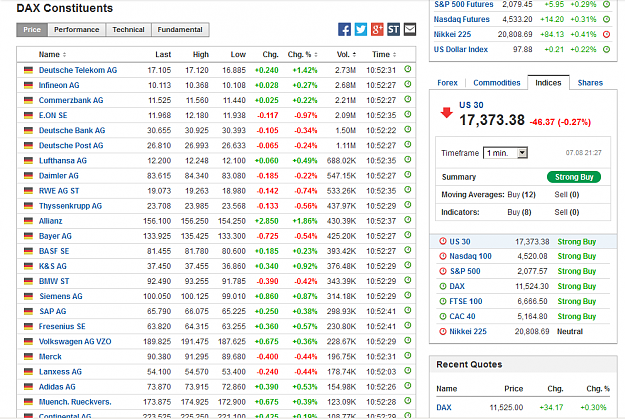Screen dimensions: 625x419
Task: Click clock icon in Siemens AG row
Action: 407,295
